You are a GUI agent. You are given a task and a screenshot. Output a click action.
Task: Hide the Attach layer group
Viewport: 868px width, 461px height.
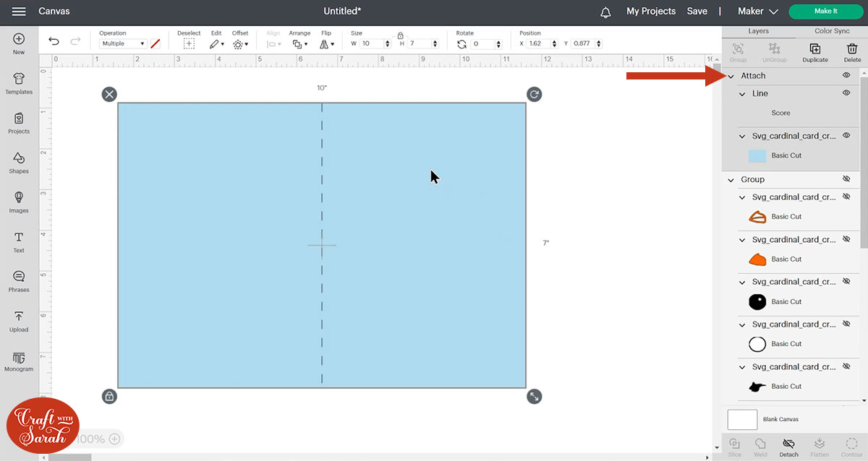pos(846,75)
